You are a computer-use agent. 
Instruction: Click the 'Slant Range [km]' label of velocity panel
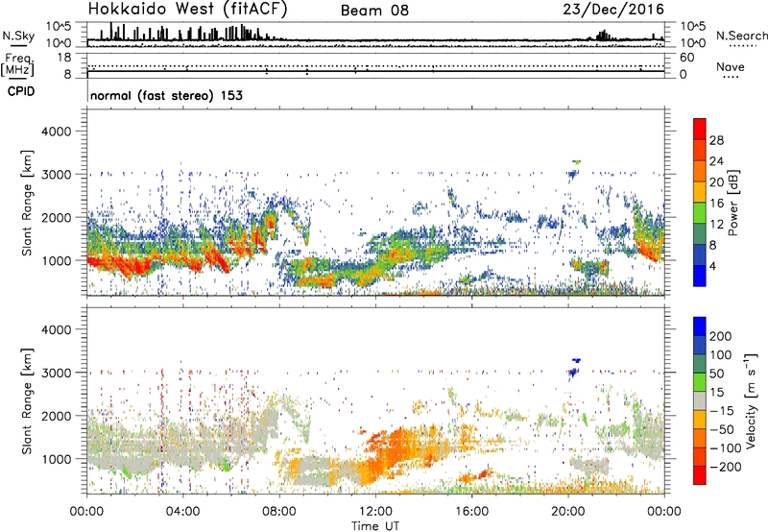27,400
